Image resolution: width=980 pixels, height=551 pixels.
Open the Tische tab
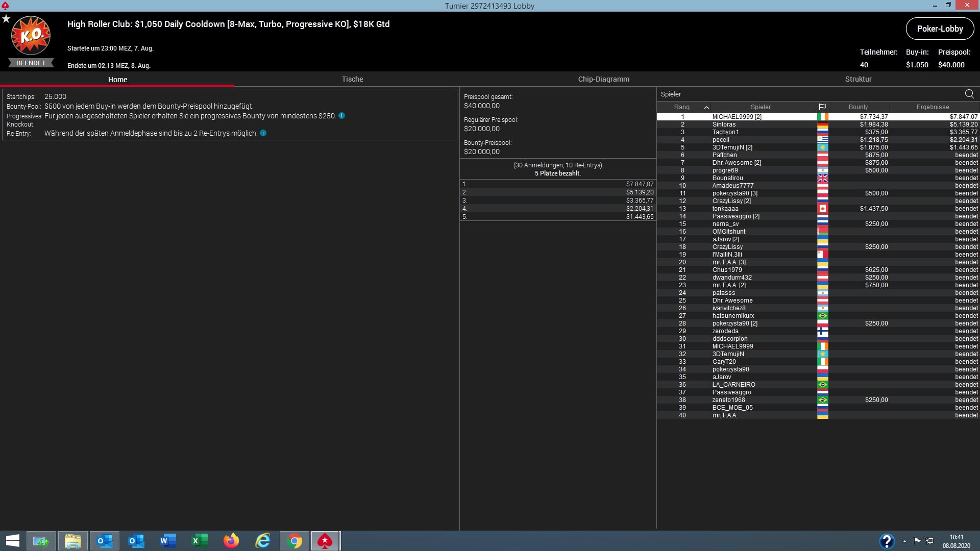click(353, 79)
